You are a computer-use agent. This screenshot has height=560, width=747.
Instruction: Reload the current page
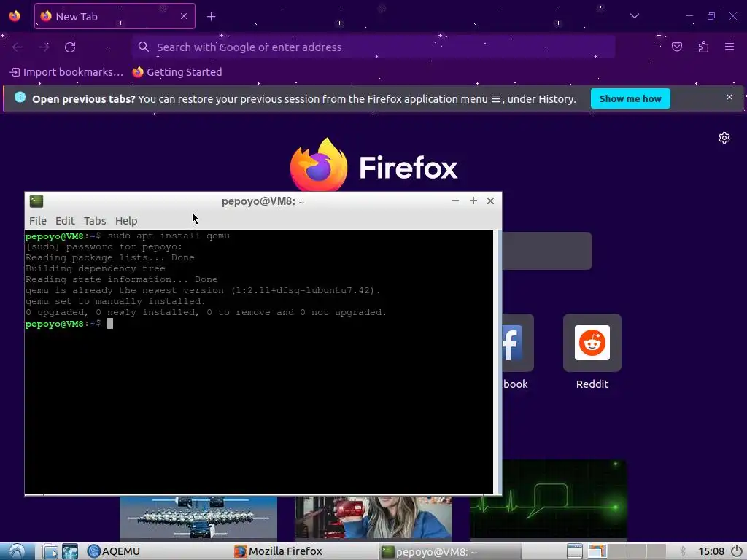click(x=70, y=47)
